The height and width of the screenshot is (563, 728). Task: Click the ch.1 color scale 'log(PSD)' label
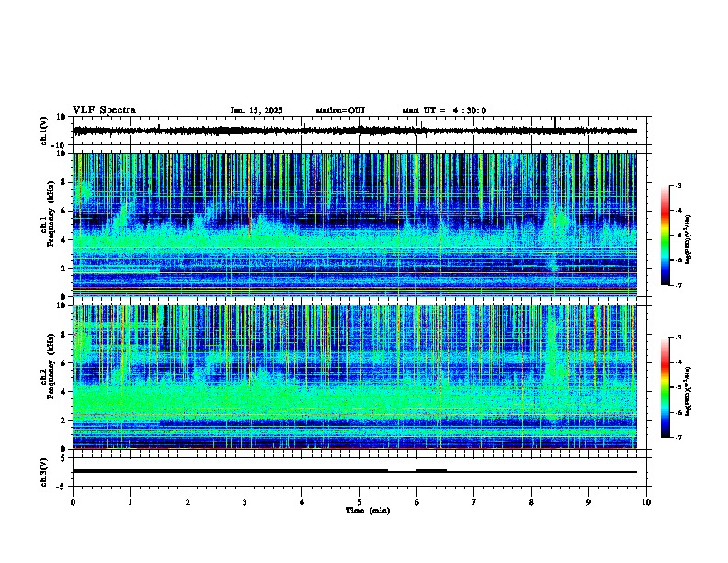[x=688, y=239]
